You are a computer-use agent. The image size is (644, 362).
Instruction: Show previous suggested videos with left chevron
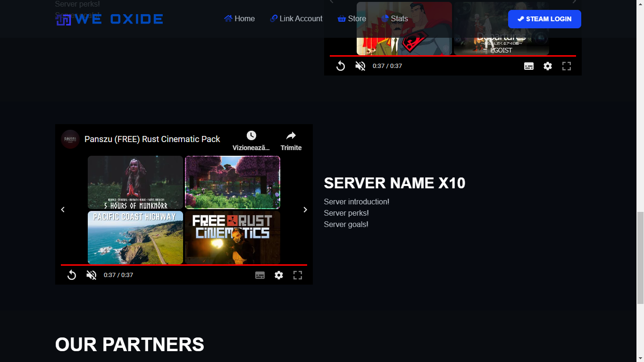(x=63, y=210)
